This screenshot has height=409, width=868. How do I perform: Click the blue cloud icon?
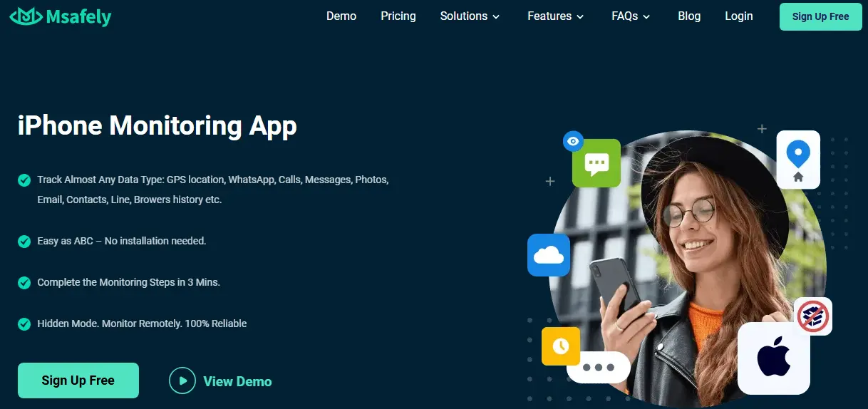[549, 254]
